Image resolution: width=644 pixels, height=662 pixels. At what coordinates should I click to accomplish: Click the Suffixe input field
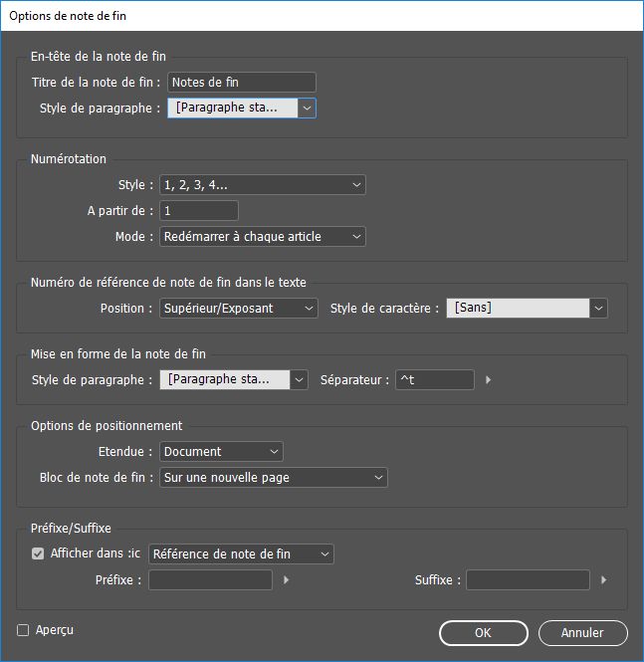(528, 579)
